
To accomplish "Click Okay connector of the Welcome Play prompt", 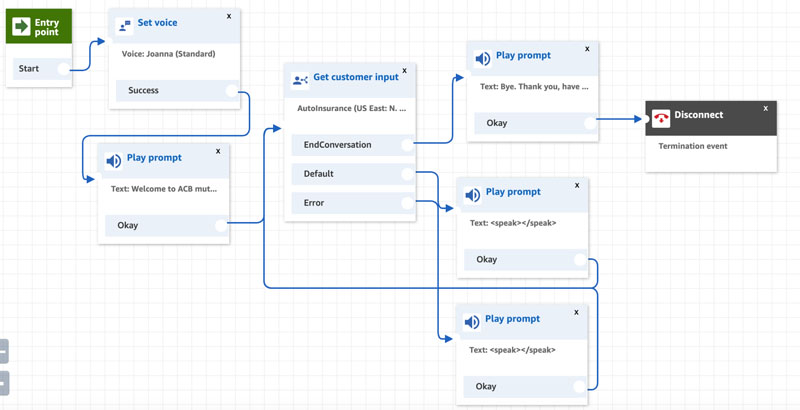I will [221, 226].
